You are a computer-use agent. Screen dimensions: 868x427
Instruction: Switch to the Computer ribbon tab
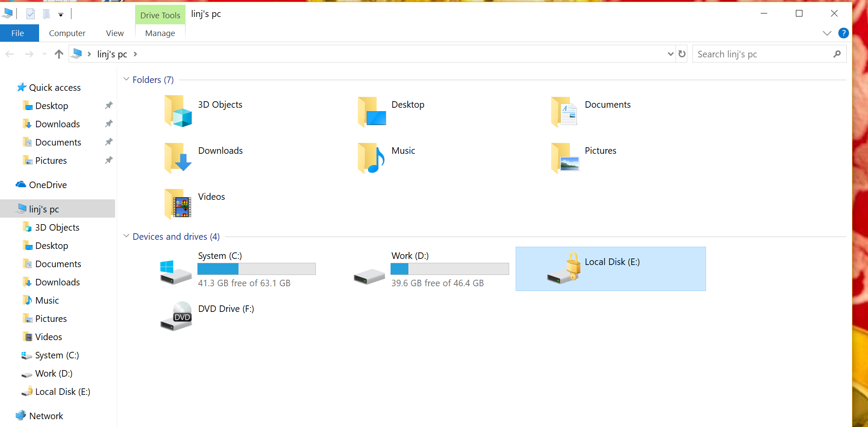pos(67,33)
